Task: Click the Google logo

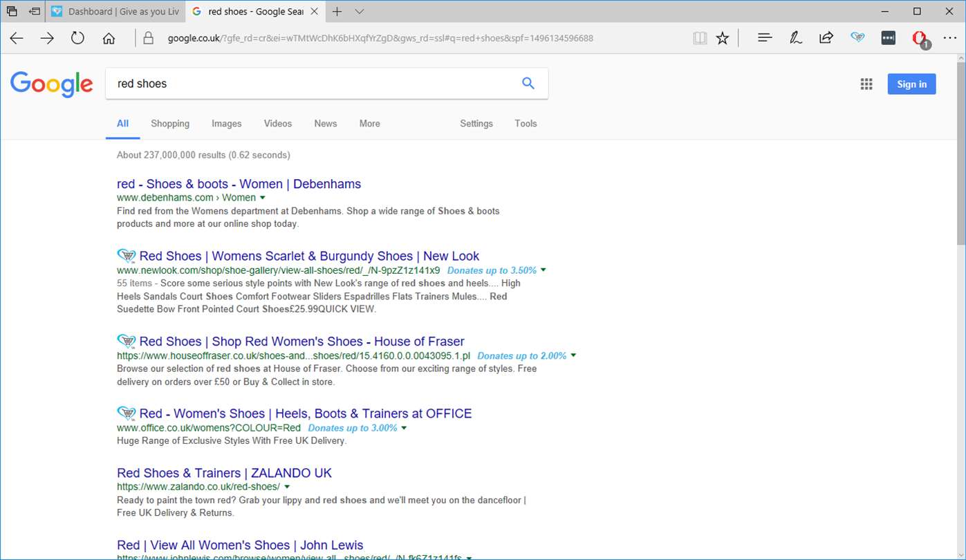Action: coord(51,84)
